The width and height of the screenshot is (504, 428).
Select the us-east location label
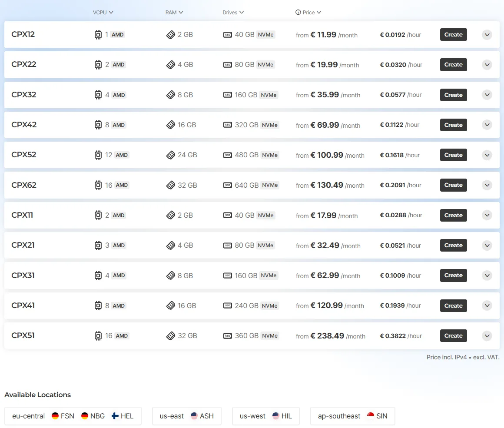tap(172, 416)
